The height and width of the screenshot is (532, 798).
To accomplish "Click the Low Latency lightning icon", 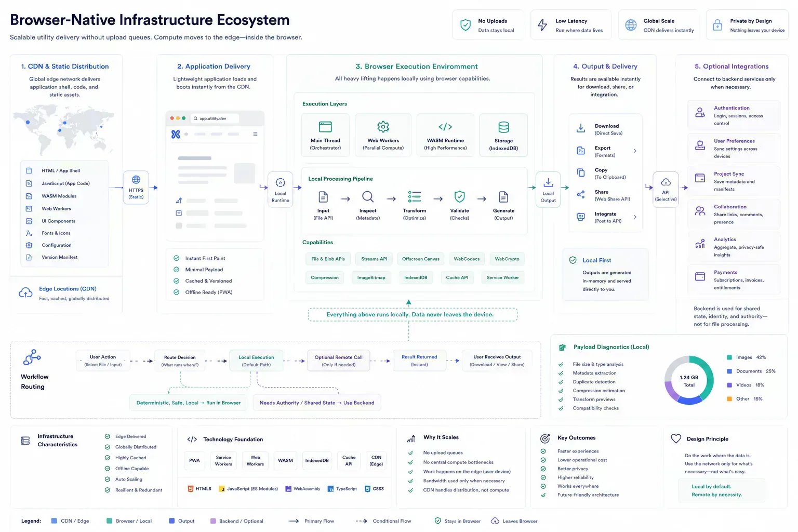I will point(542,25).
